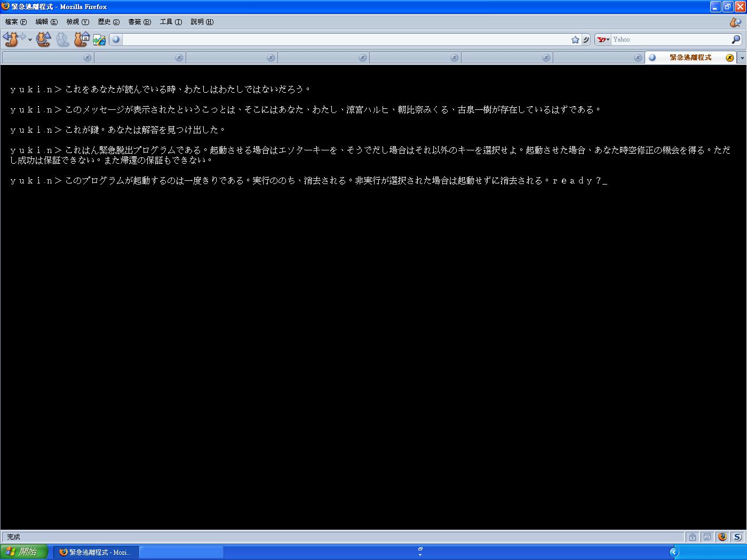Open the 書籤 (B) bookmarks menu
This screenshot has width=747, height=560.
click(x=139, y=22)
